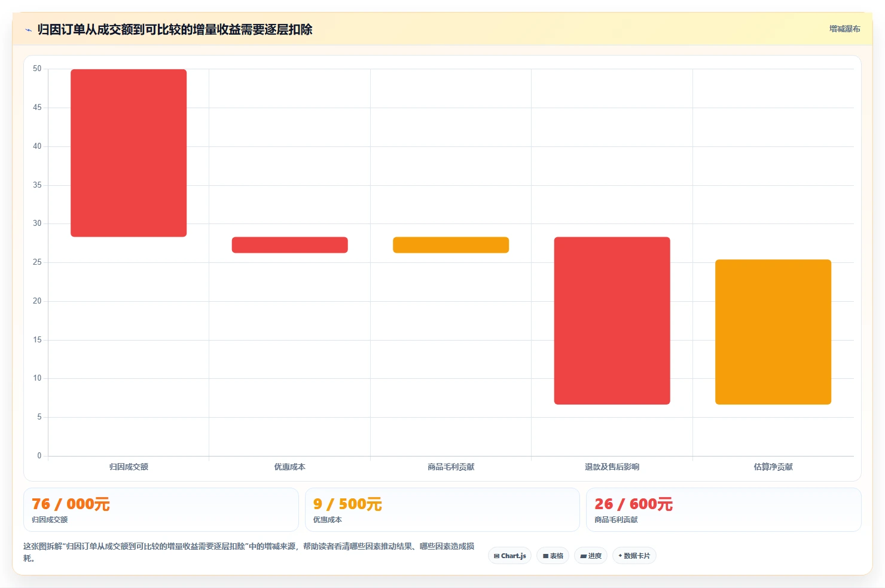Click the x-axis label 估算净贡献
Image resolution: width=885 pixels, height=588 pixels.
(x=773, y=467)
